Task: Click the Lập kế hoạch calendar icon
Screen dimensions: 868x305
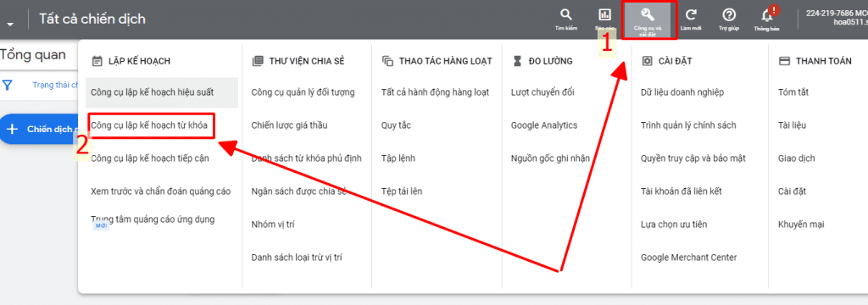Action: [97, 62]
